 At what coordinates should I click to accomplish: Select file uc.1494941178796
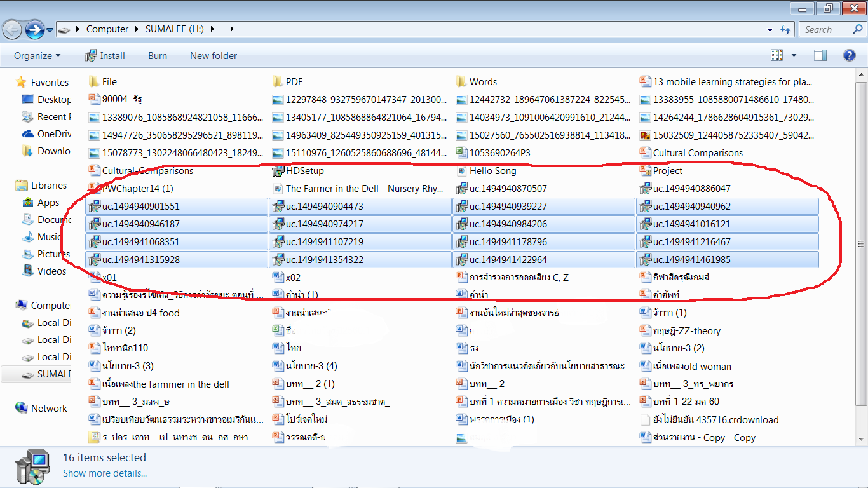point(544,242)
